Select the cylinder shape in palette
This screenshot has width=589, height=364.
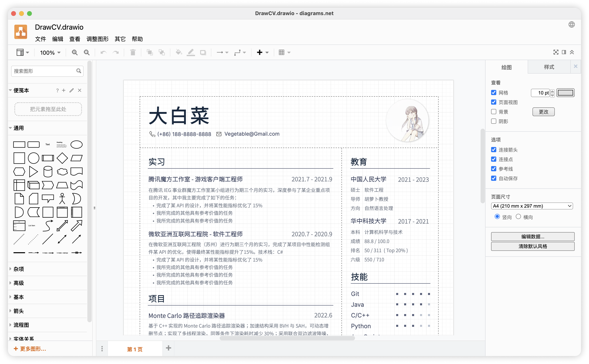click(48, 172)
